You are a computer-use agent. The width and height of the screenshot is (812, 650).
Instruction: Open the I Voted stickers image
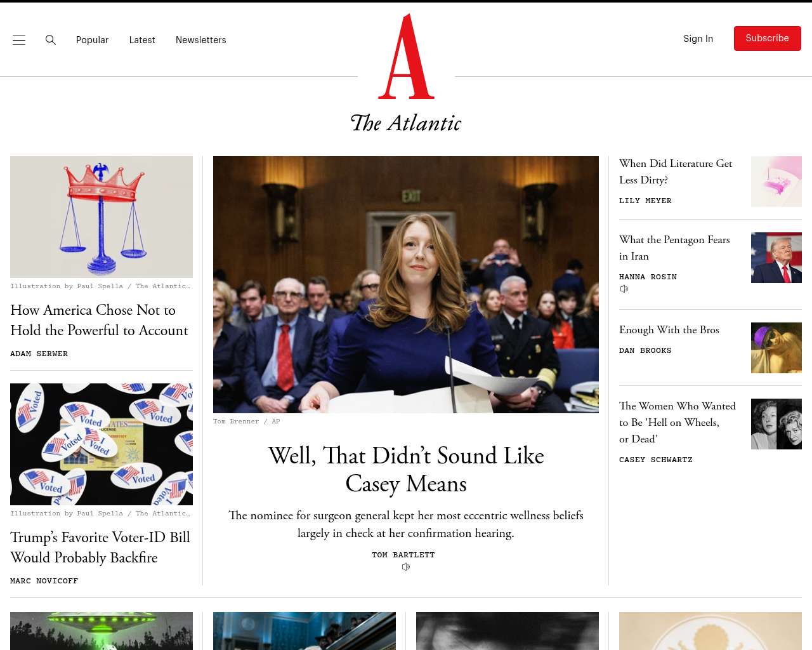[x=101, y=444]
